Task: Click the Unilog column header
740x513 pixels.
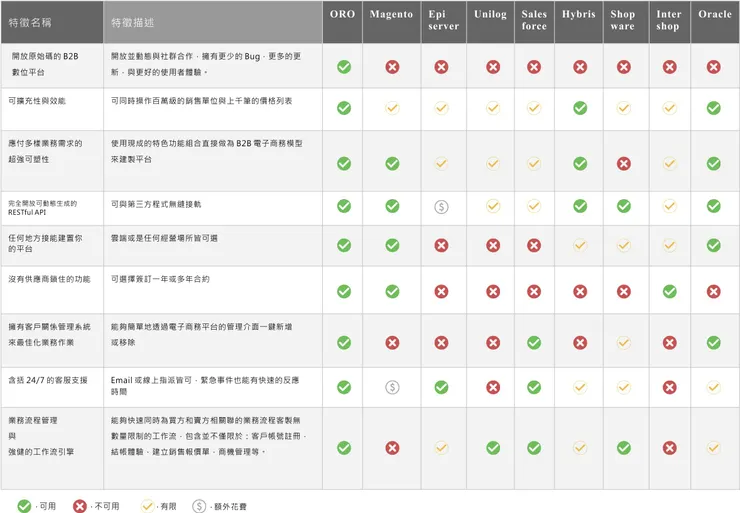Action: pyautogui.click(x=490, y=22)
